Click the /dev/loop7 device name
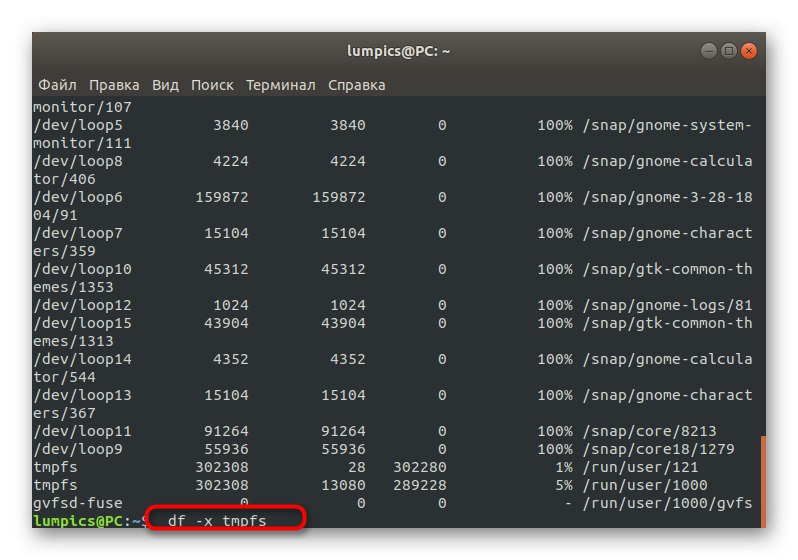Screen dimensions: 798x560 (x=78, y=233)
